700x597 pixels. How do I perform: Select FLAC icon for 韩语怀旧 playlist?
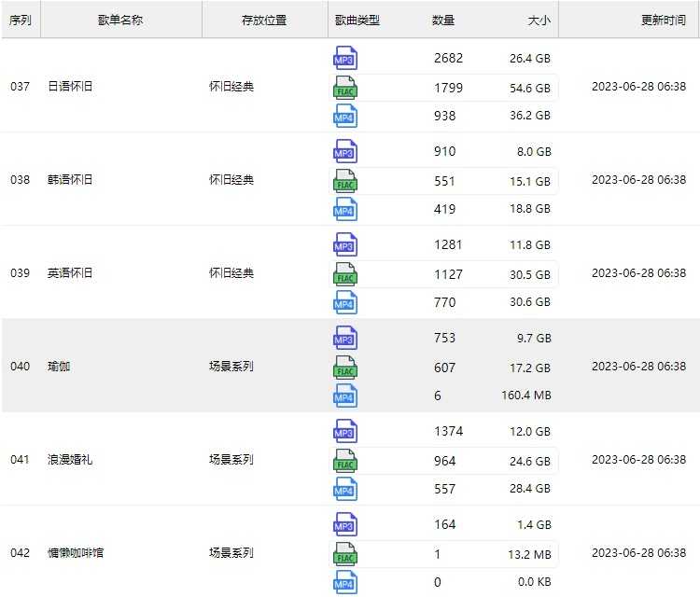point(345,181)
